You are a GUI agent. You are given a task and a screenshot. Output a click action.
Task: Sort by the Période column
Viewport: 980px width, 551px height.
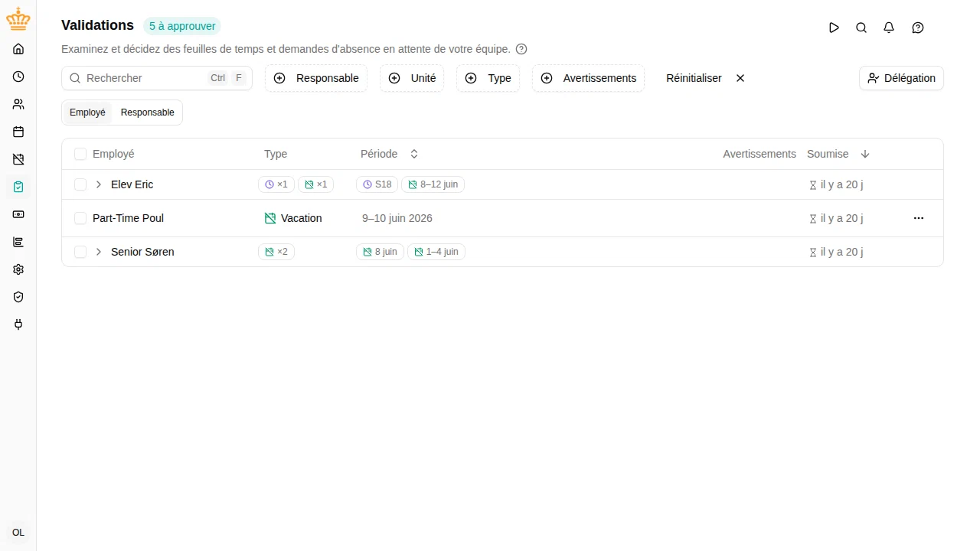click(x=390, y=154)
